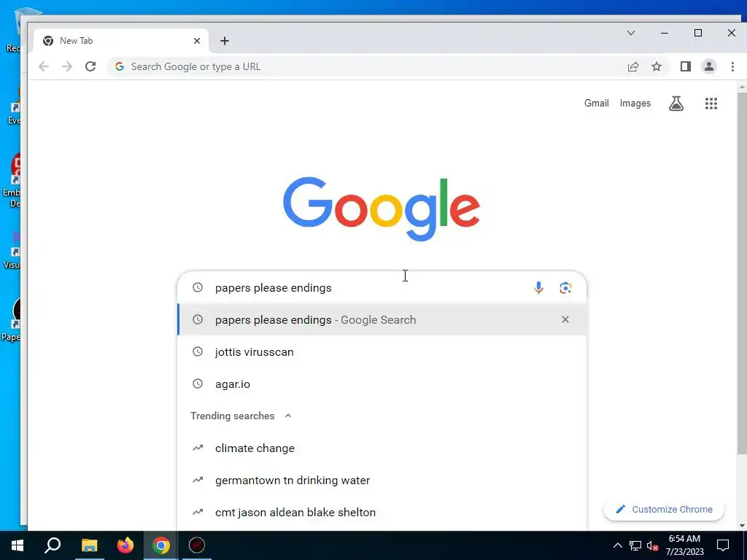
Task: Reload the page with the refresh icon
Action: click(x=90, y=66)
